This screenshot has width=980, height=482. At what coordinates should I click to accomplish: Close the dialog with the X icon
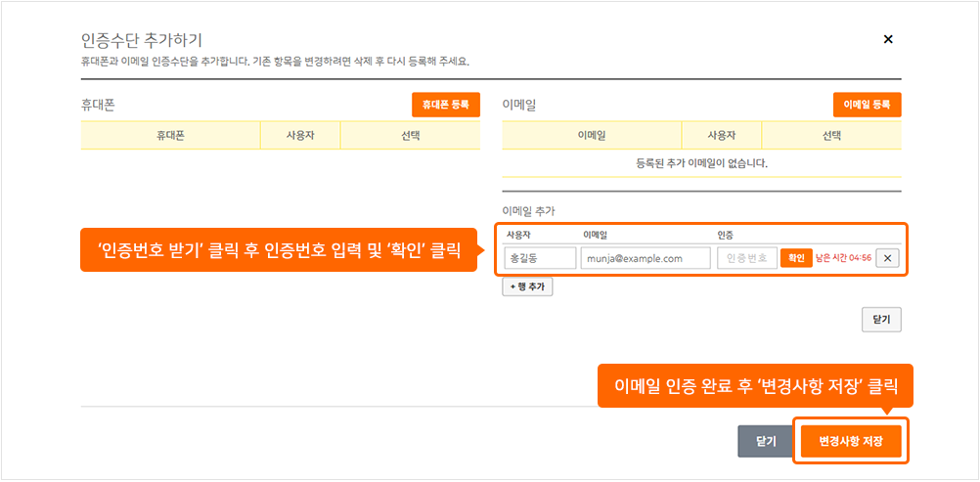(887, 39)
